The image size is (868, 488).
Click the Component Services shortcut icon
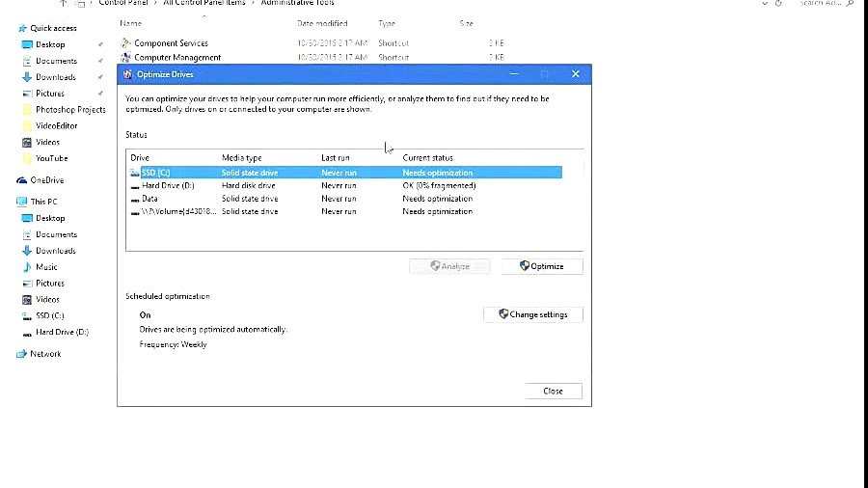(x=125, y=42)
